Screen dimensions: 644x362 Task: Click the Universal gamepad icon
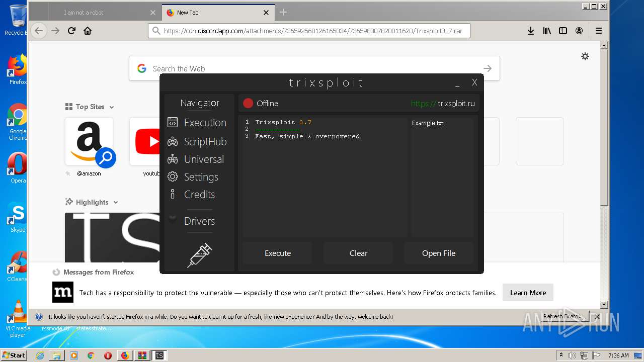pos(173,159)
